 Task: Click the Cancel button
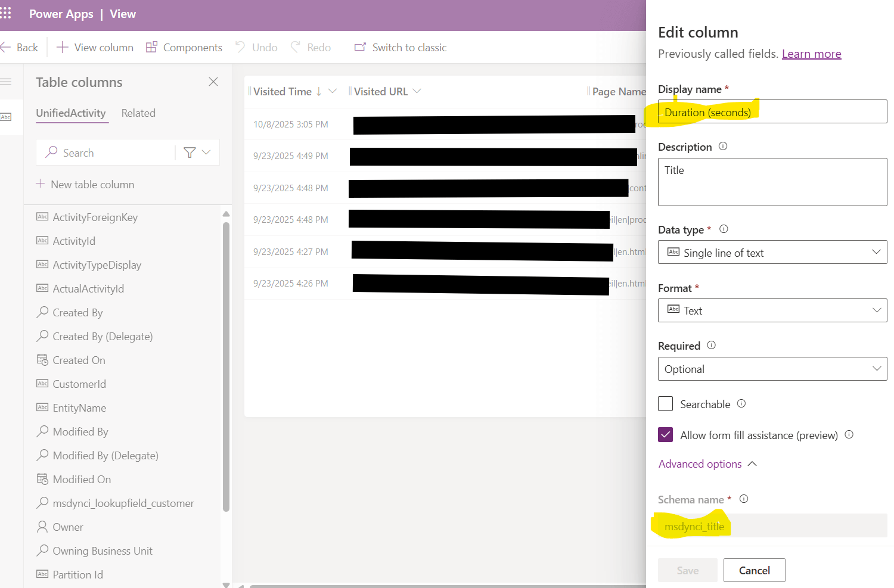[754, 570]
